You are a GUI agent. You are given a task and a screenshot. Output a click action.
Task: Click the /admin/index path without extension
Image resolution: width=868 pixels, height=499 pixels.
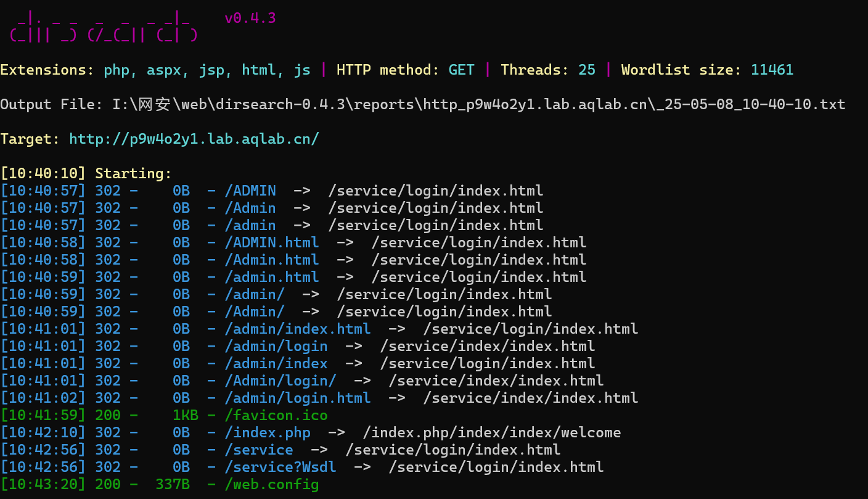coord(276,363)
